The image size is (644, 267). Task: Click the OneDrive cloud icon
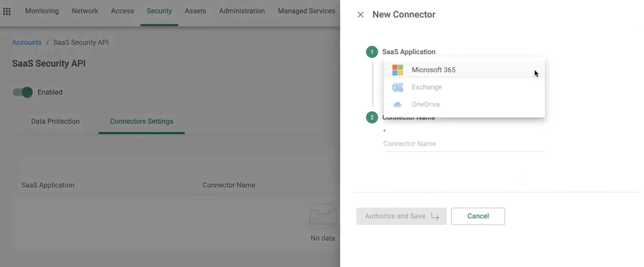click(397, 104)
